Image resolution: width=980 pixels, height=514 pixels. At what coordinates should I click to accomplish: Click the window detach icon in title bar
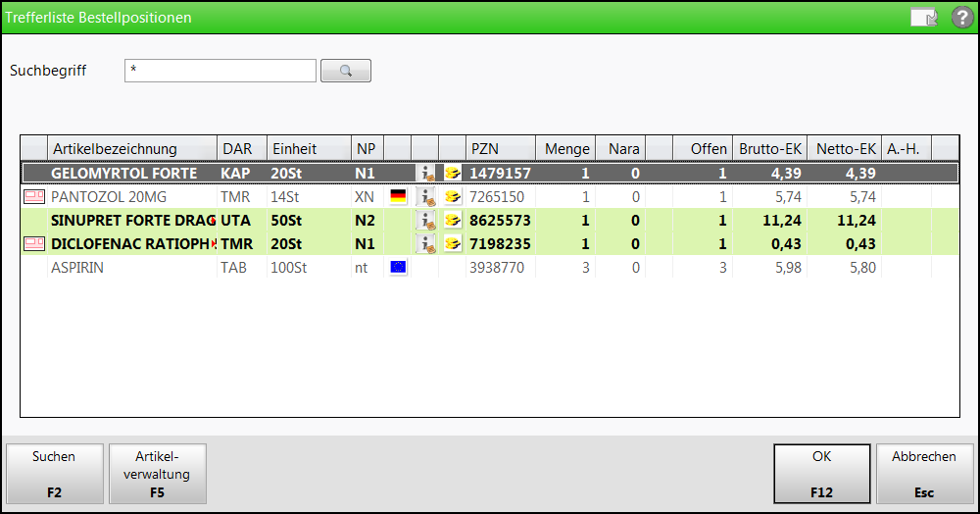(x=924, y=18)
